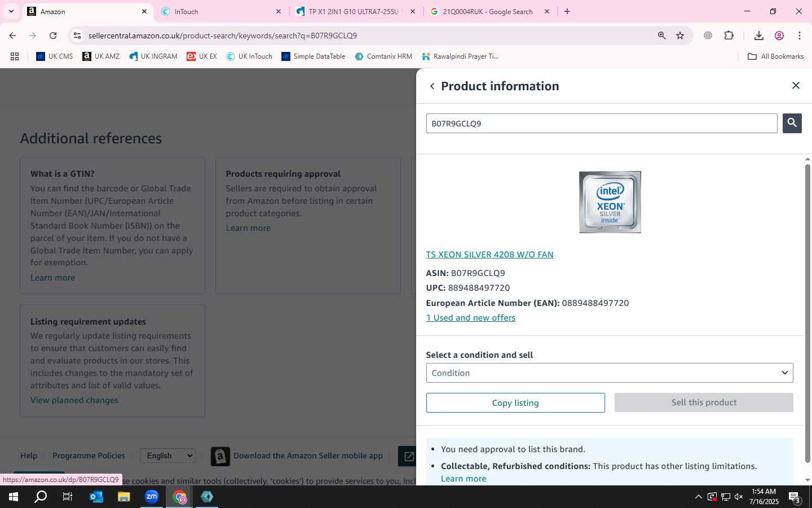Viewport: 812px width, 508px height.
Task: Go back using the Product information chevron
Action: click(432, 86)
